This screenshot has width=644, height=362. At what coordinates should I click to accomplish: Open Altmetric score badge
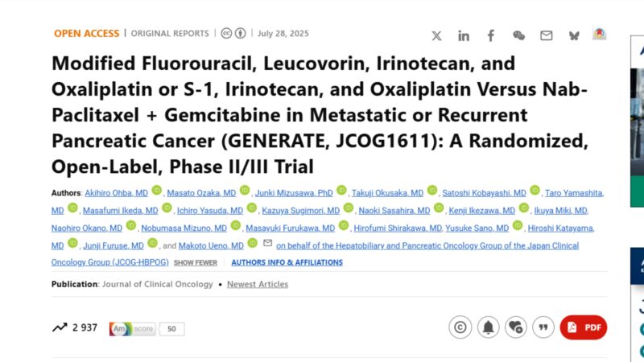147,329
